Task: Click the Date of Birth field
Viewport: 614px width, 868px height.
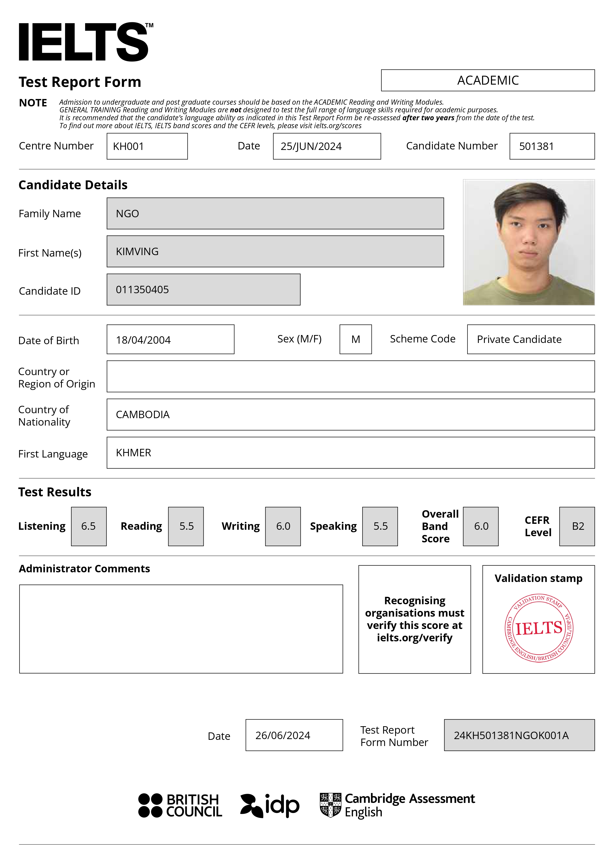Action: coord(170,339)
